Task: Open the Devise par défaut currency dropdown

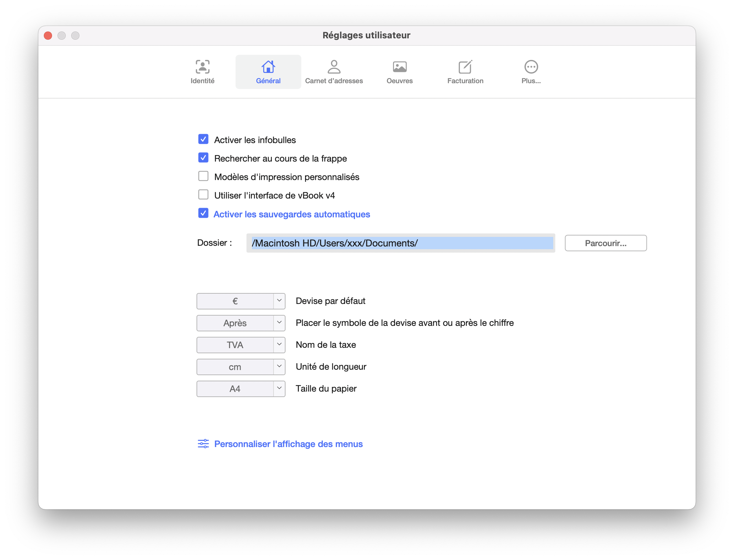Action: coord(279,301)
